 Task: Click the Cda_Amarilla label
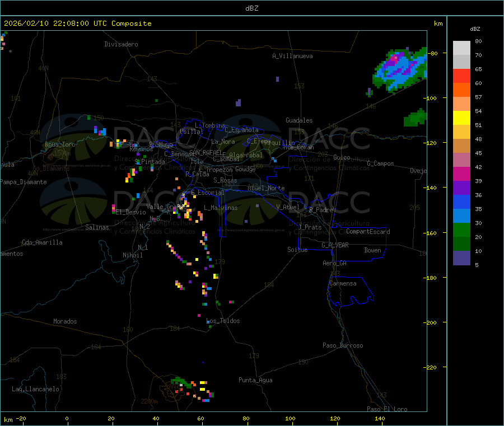pyautogui.click(x=42, y=242)
